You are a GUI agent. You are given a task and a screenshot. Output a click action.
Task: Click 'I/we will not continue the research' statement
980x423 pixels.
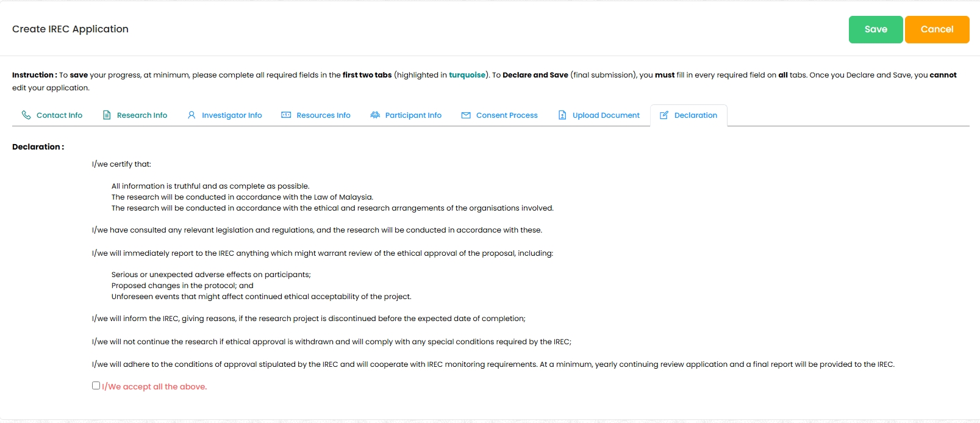point(332,341)
